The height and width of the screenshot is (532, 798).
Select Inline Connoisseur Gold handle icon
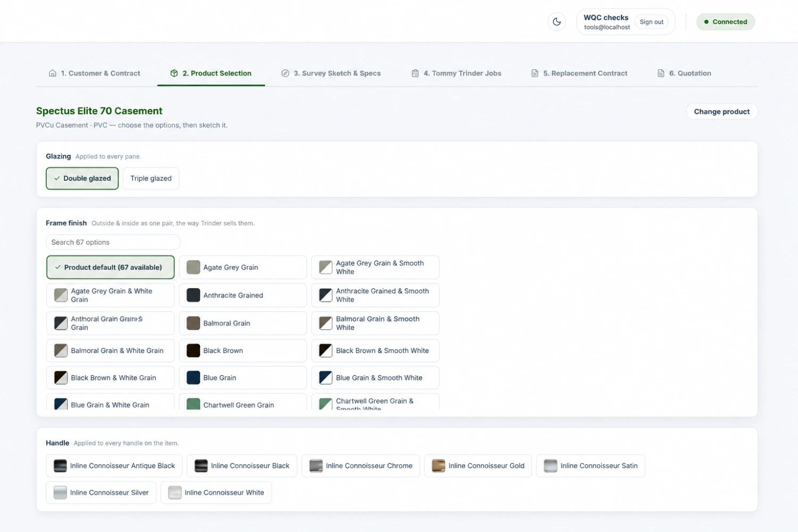click(x=438, y=466)
